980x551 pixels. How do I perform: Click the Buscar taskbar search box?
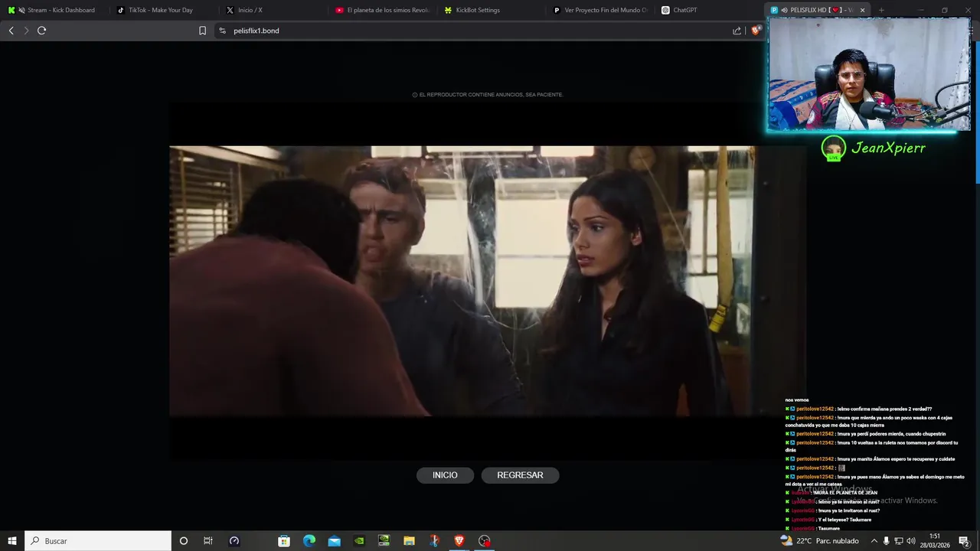[x=98, y=540]
